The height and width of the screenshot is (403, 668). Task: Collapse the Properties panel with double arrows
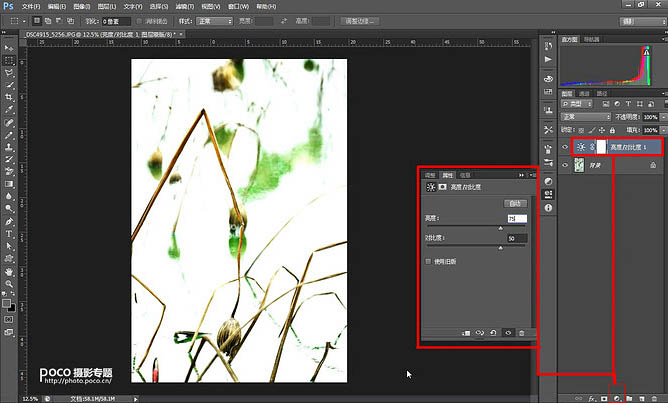(521, 175)
